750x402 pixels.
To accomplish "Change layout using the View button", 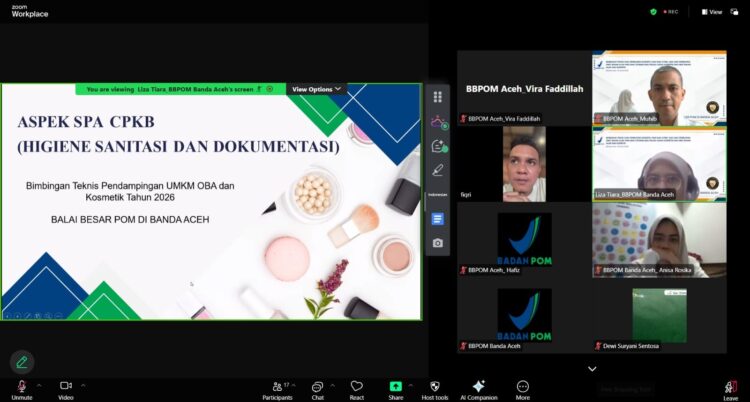I will point(711,12).
